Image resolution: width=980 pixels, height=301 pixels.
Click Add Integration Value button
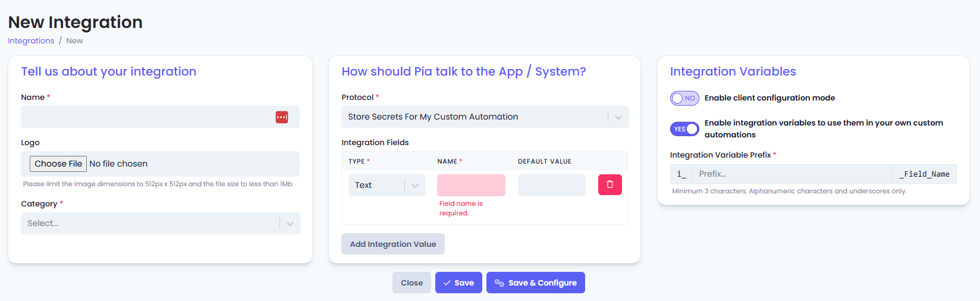(393, 244)
